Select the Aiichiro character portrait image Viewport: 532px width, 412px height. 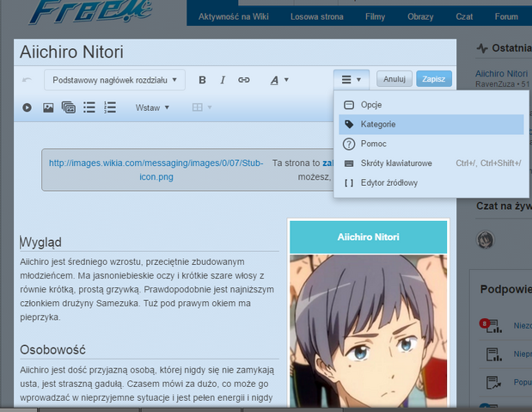[368, 331]
